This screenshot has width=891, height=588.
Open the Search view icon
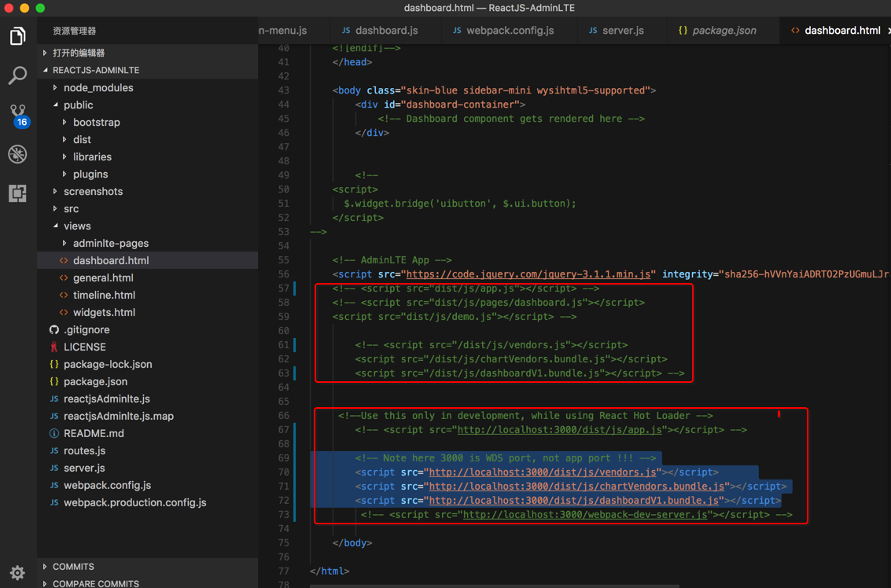[x=17, y=75]
